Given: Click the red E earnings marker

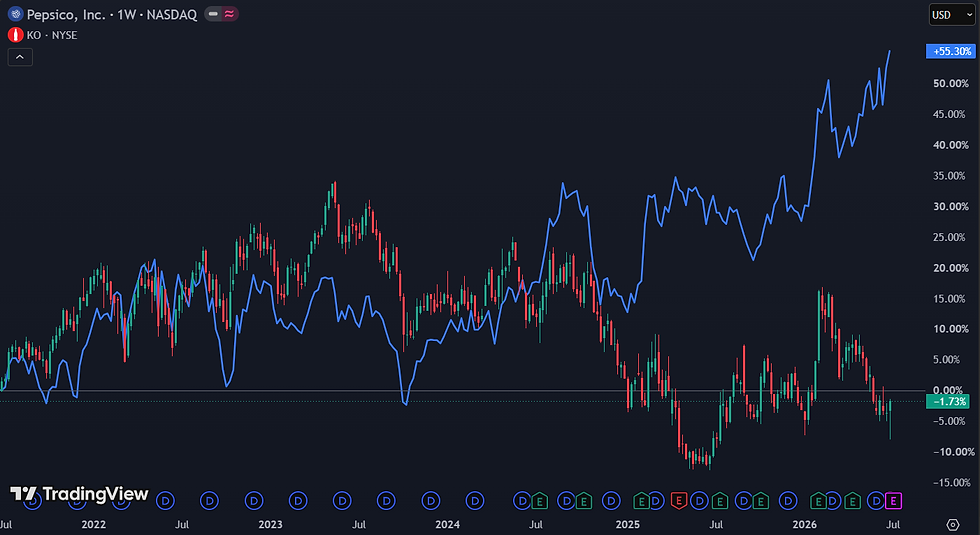Looking at the screenshot, I should [679, 501].
